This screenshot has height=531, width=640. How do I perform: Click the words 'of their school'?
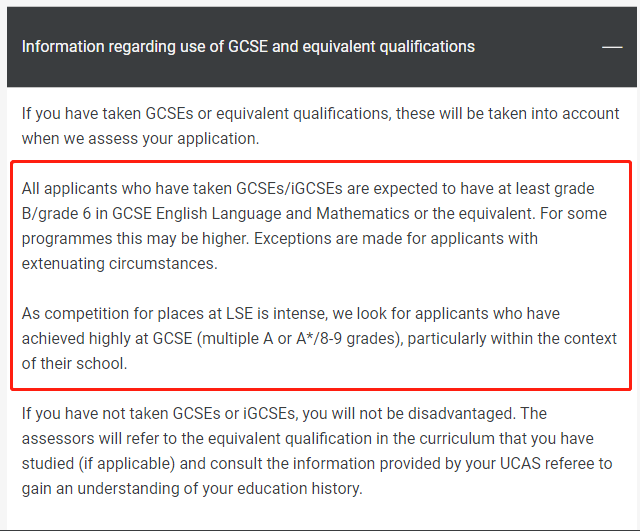73,363
